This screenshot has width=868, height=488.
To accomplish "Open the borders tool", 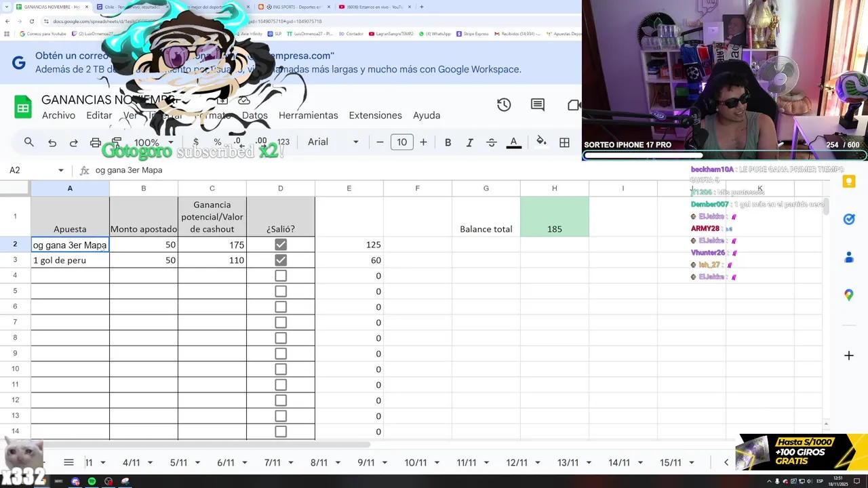I will 564,142.
